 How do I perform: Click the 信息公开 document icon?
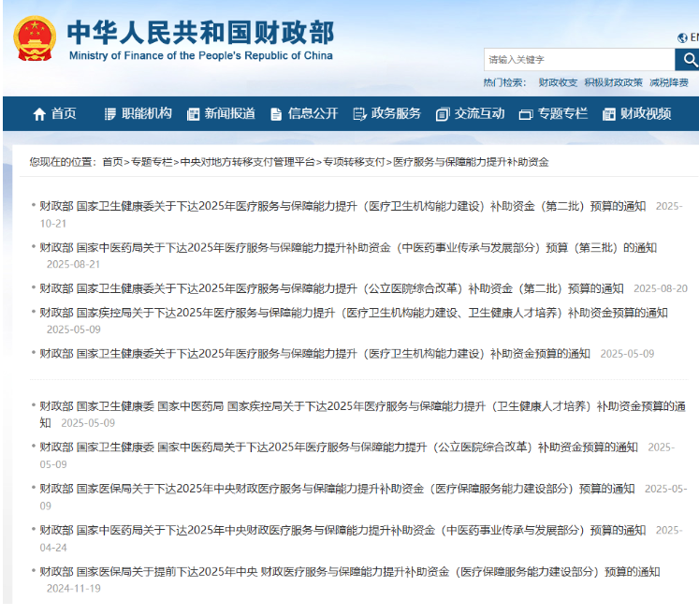pyautogui.click(x=276, y=114)
